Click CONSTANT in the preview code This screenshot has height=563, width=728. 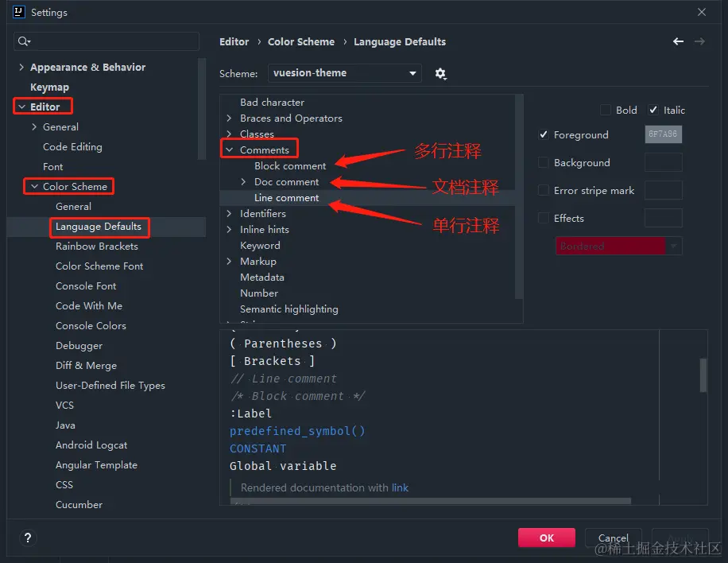(x=258, y=448)
